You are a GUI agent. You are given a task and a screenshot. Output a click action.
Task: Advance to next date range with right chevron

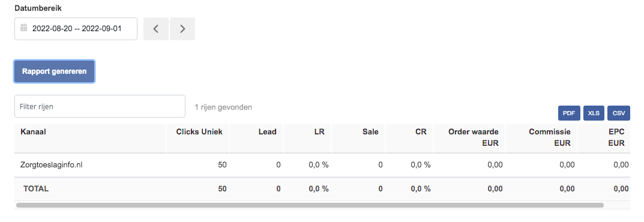coord(182,29)
